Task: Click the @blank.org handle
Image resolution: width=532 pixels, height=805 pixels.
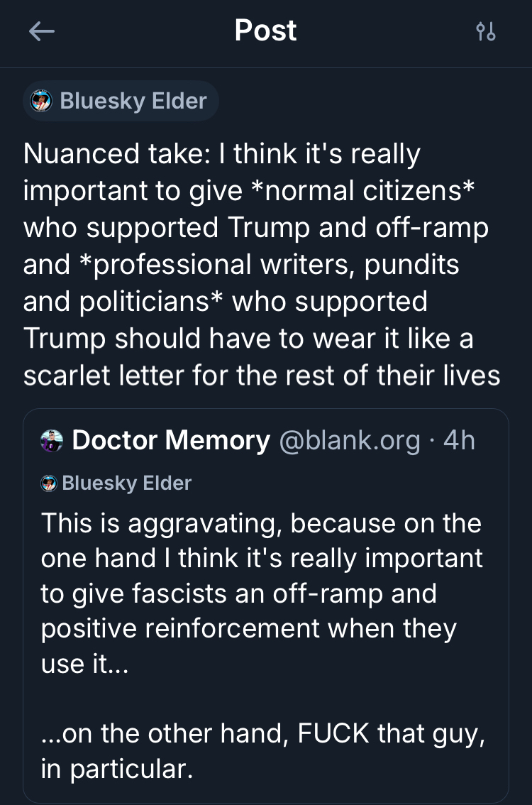Action: click(x=350, y=441)
